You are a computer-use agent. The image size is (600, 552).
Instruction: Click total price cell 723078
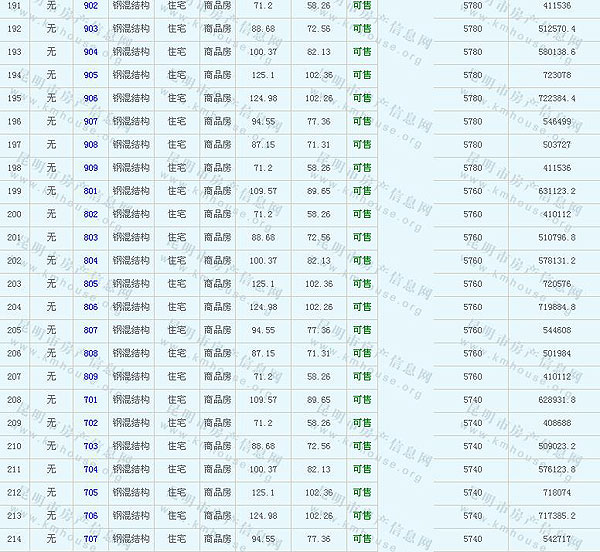[556, 75]
